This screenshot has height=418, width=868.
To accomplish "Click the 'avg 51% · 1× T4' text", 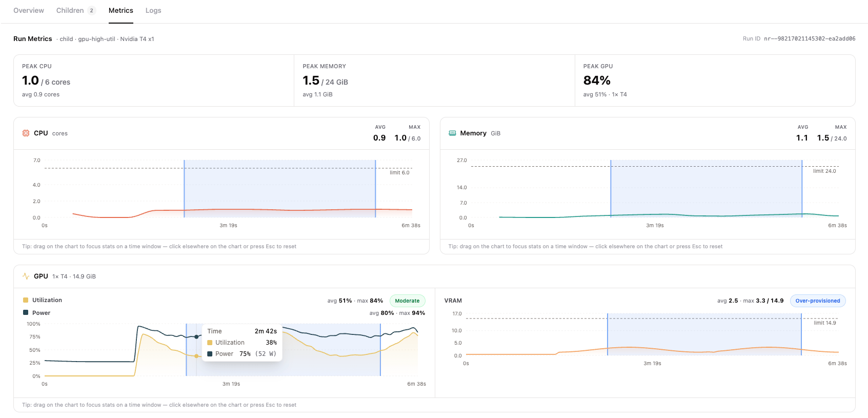I will click(x=605, y=94).
